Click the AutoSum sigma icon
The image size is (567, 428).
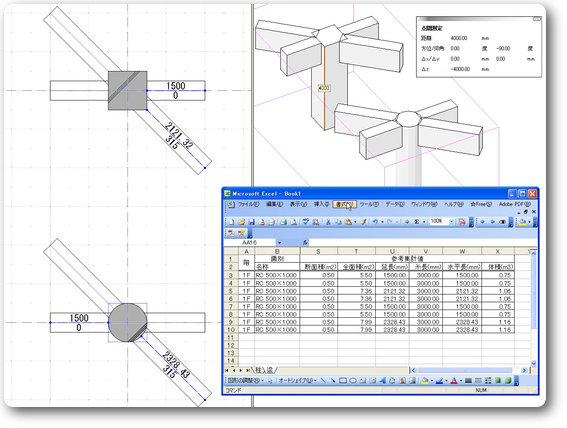pyautogui.click(x=417, y=222)
